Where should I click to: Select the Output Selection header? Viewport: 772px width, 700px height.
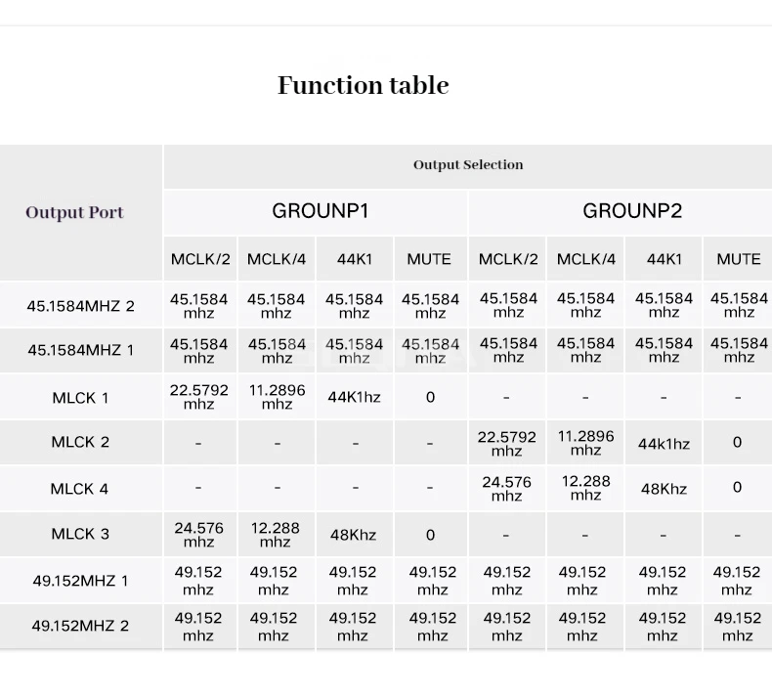click(x=467, y=164)
